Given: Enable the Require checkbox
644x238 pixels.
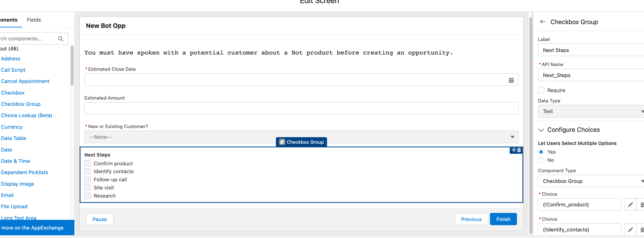Looking at the screenshot, I should [541, 90].
